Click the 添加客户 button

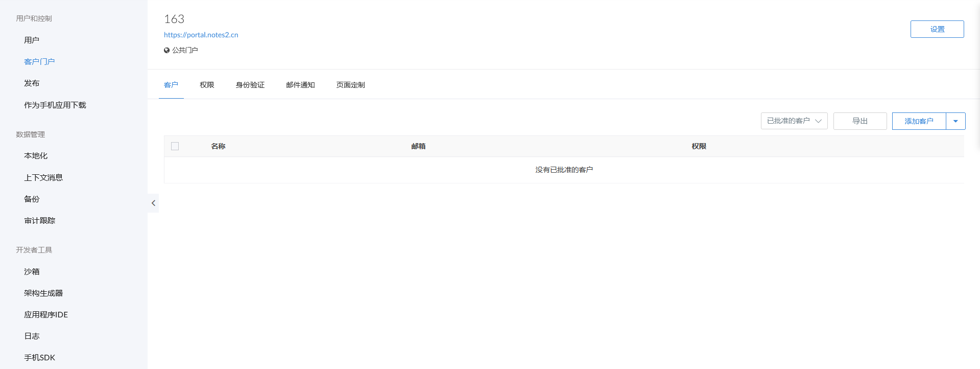point(919,121)
